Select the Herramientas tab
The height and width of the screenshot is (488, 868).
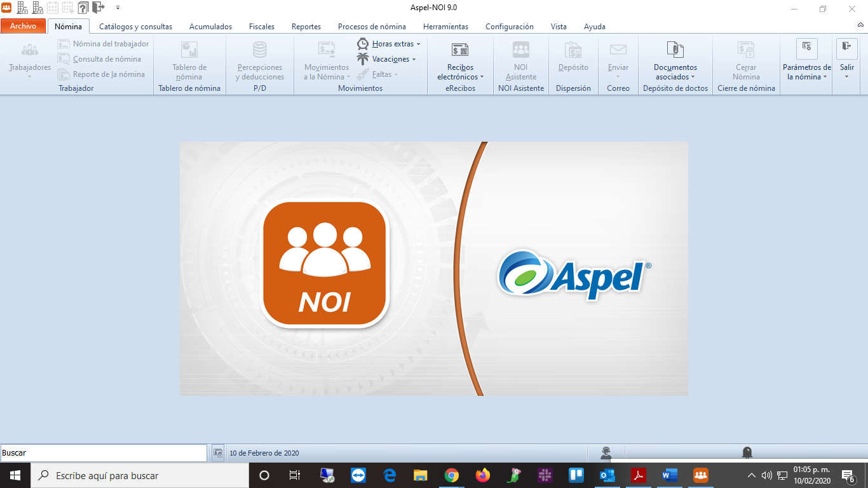tap(445, 27)
